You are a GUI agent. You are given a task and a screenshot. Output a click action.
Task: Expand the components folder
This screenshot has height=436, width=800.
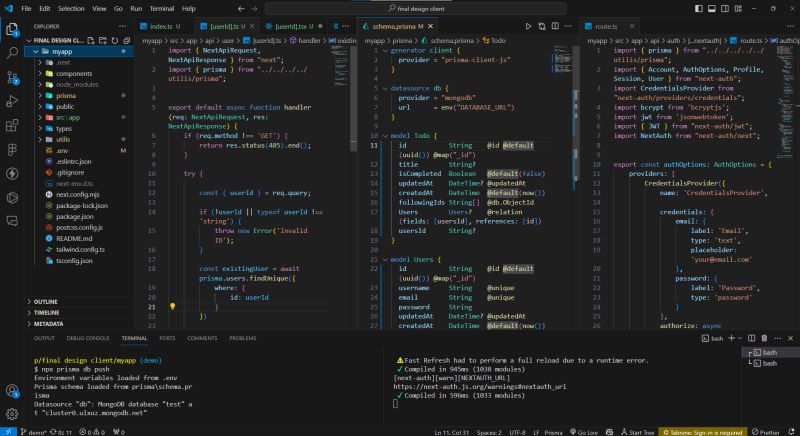(x=73, y=73)
